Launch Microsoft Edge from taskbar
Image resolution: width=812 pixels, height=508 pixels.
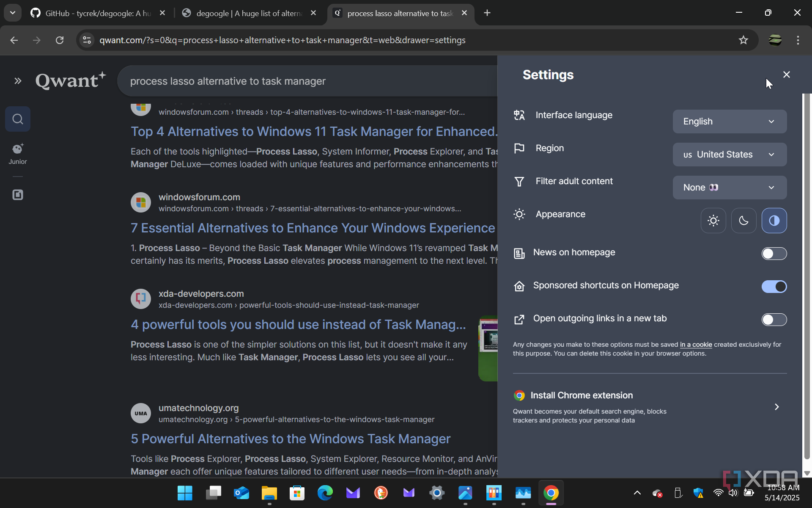click(x=325, y=493)
